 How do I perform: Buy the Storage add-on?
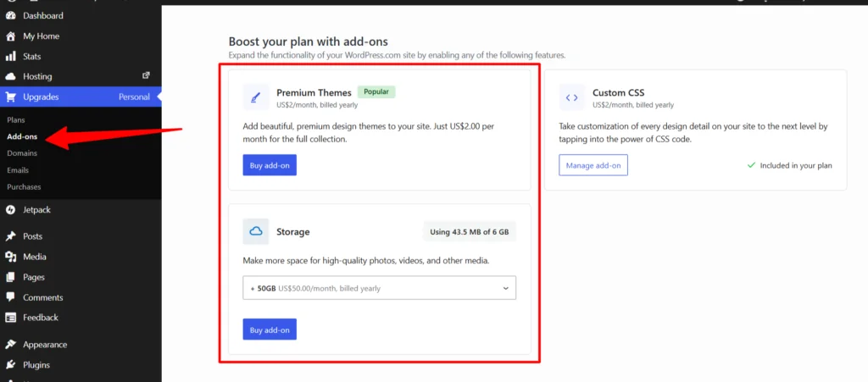click(x=270, y=329)
